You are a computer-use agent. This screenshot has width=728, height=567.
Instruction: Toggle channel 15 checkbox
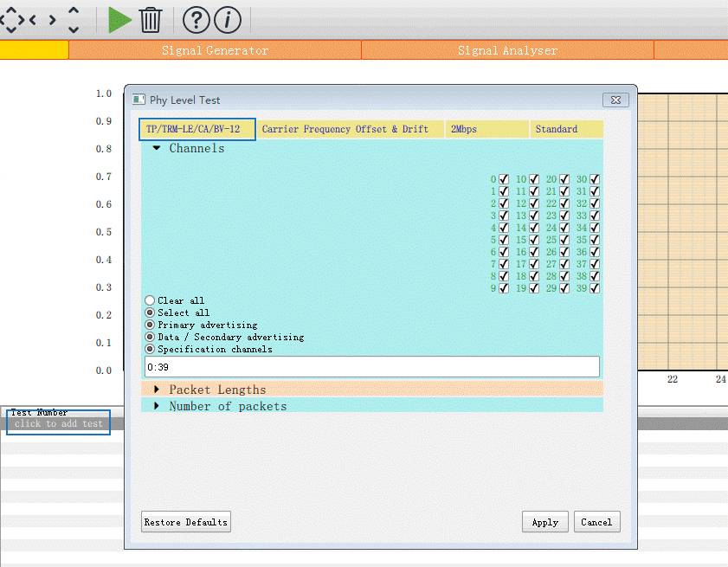534,240
